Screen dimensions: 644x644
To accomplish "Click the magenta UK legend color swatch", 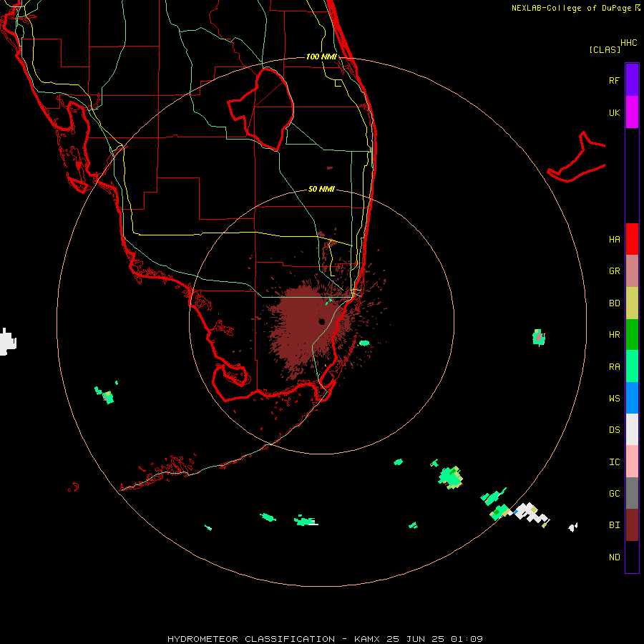I will tap(632, 112).
